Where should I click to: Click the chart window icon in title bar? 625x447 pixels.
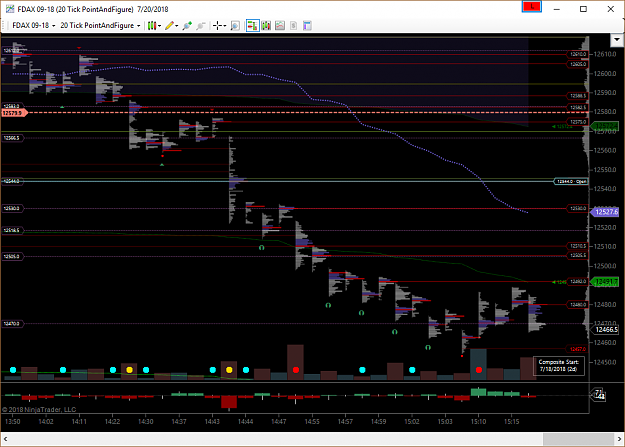tap(10, 9)
